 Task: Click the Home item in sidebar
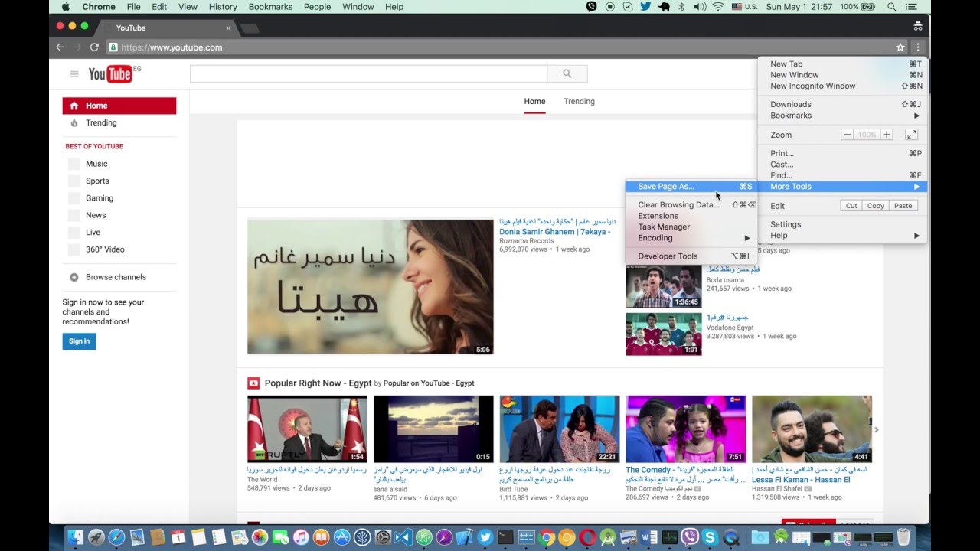click(119, 106)
